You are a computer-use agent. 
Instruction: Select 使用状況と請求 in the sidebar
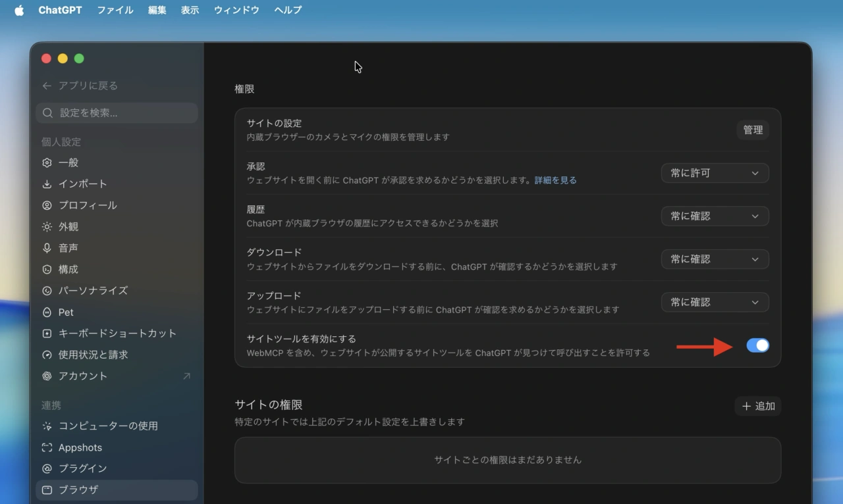[117, 355]
